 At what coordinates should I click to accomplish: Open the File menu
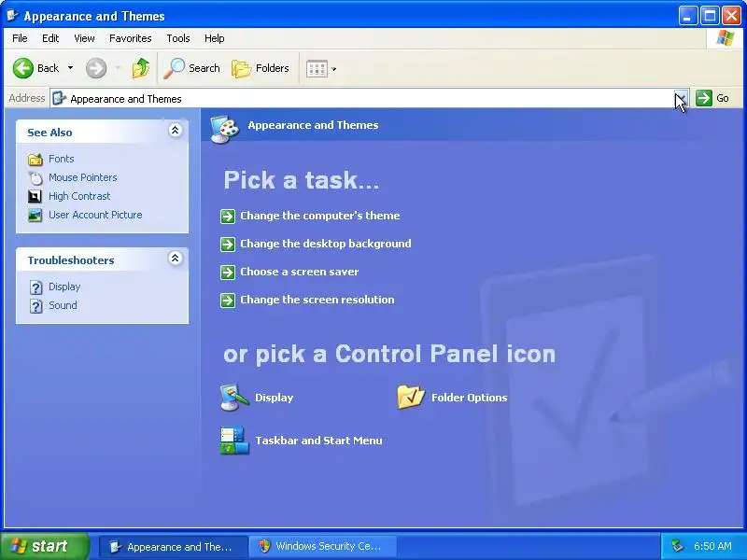tap(20, 38)
